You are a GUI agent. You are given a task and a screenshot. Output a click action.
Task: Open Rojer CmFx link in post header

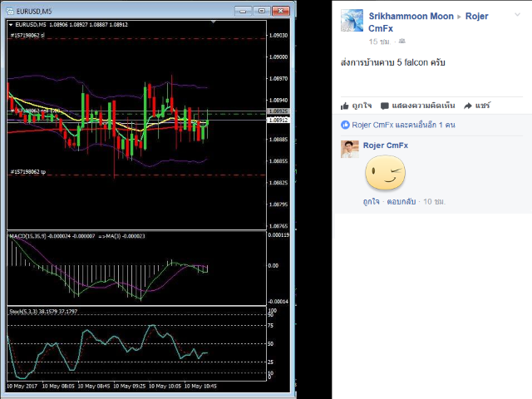coord(428,22)
